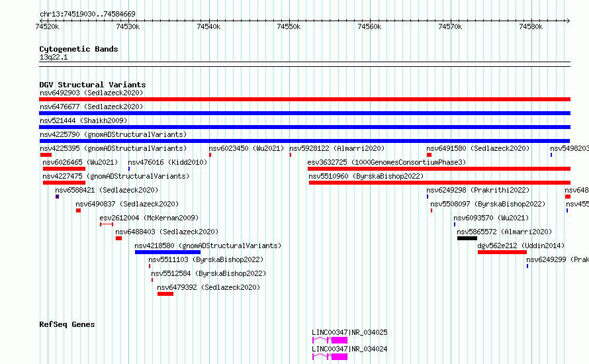Open nsv4225790 (gnomADStructuralVariants) full-width label
The width and height of the screenshot is (589, 364).
click(113, 134)
